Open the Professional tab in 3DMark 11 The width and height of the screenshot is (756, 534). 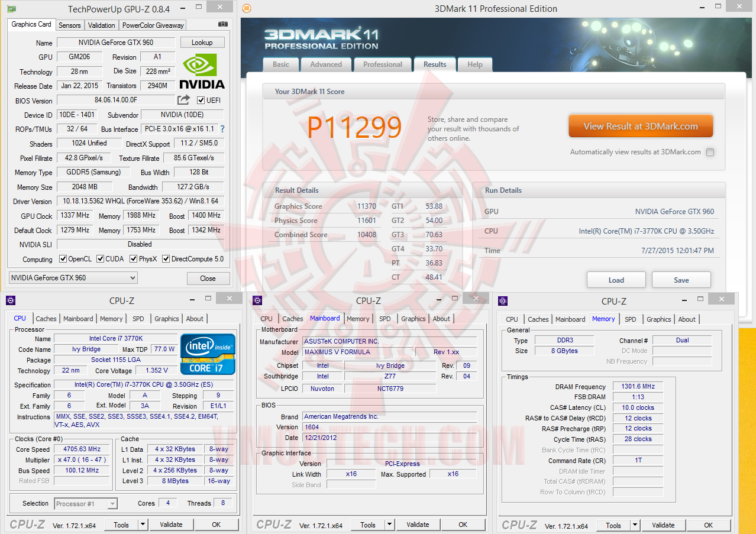click(x=383, y=64)
